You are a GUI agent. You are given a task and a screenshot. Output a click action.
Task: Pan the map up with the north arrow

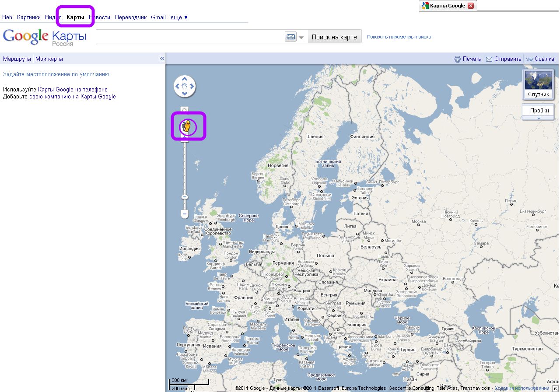click(x=185, y=79)
